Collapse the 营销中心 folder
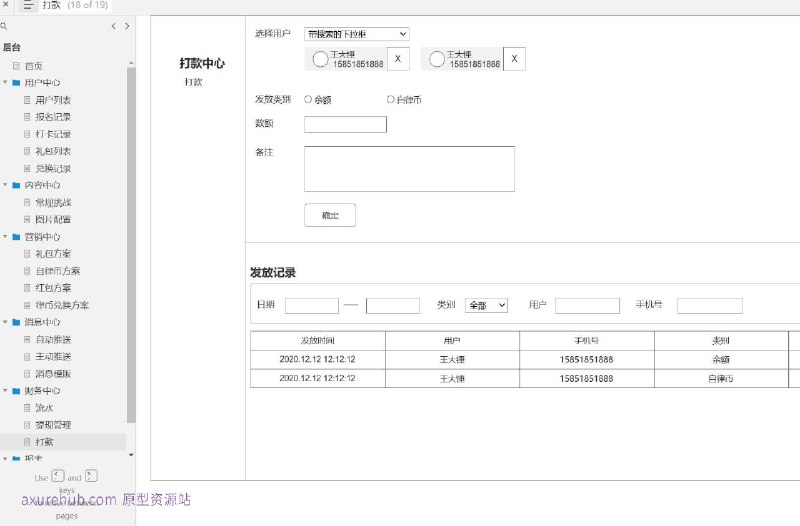Image resolution: width=800 pixels, height=526 pixels. point(5,236)
